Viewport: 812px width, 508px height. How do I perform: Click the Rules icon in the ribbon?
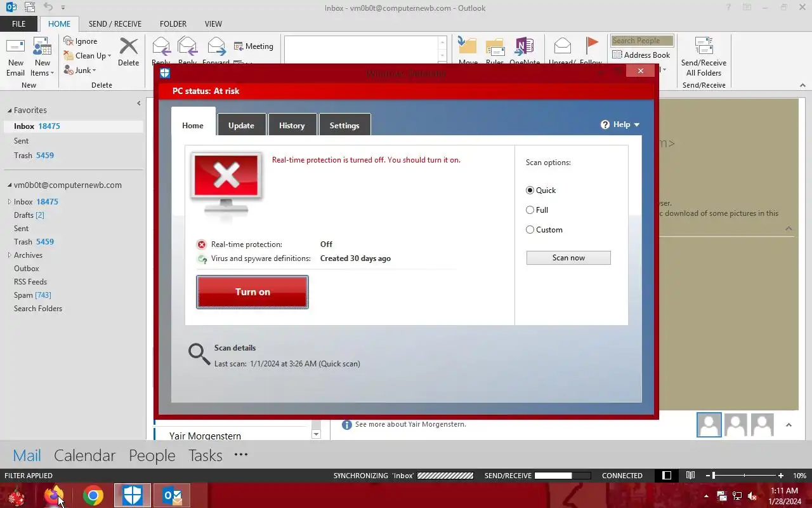[x=495, y=46]
